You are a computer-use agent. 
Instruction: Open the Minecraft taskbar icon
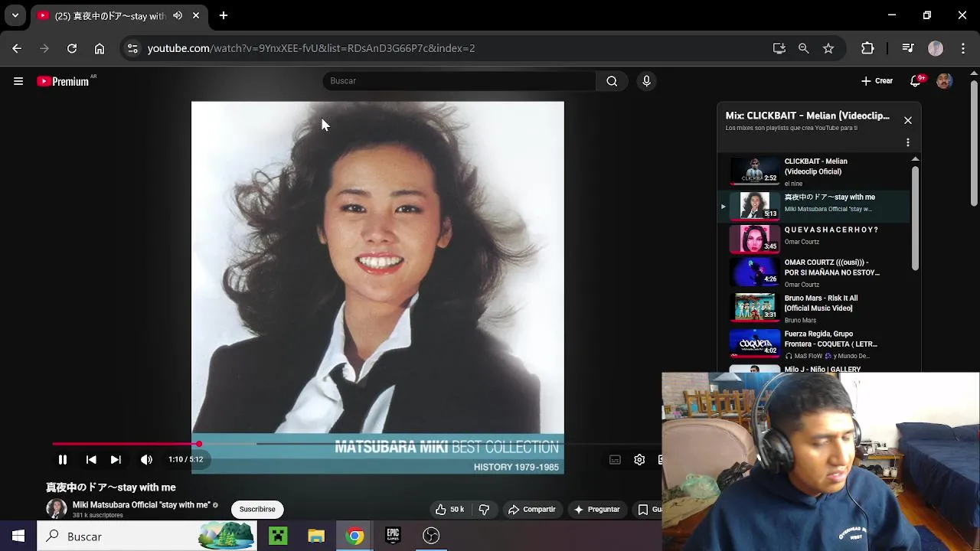point(278,536)
